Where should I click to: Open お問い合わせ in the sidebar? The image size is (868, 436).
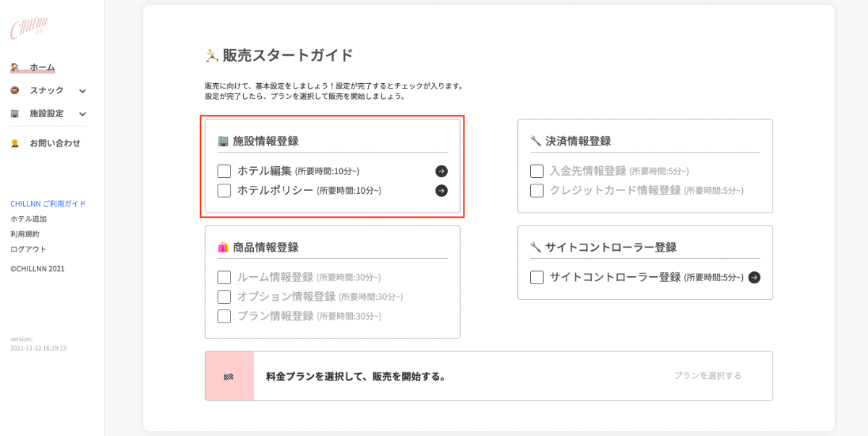55,143
